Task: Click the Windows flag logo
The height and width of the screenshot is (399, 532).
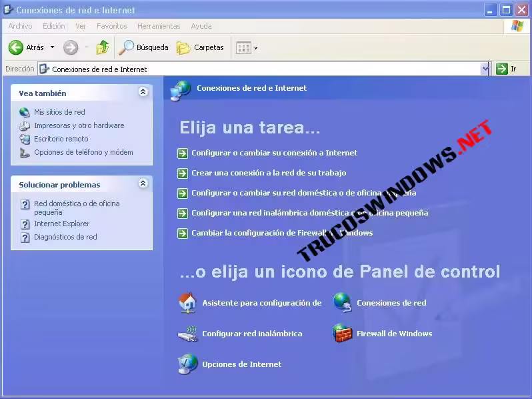Action: click(x=517, y=26)
